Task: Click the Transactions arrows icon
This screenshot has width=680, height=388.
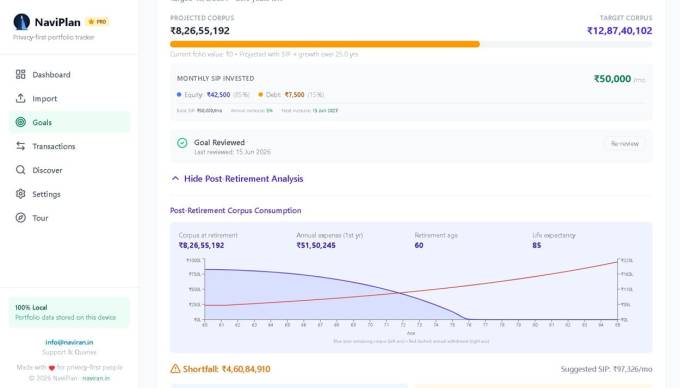Action: click(20, 146)
